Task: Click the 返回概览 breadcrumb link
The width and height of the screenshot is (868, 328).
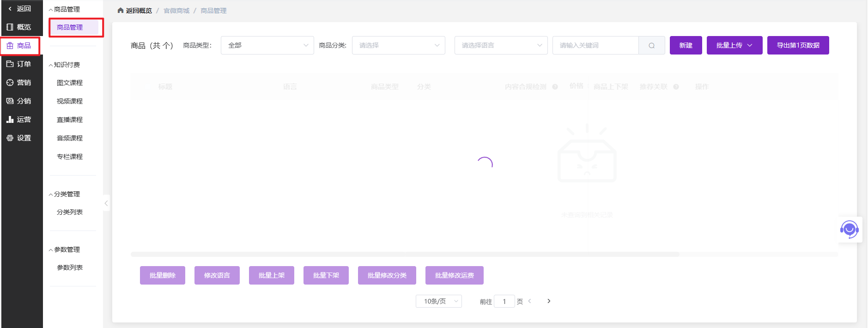Action: (x=139, y=11)
